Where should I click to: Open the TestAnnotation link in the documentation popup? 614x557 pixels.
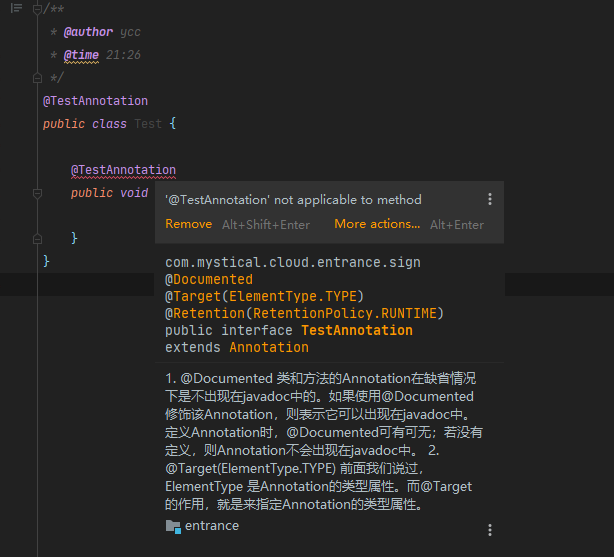[357, 330]
